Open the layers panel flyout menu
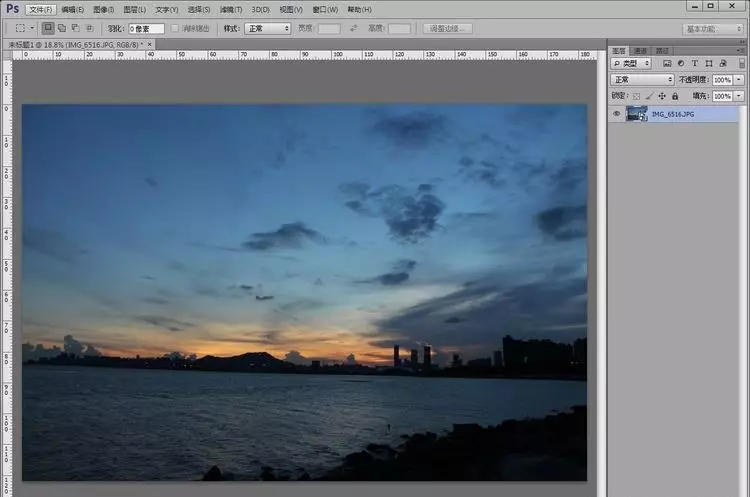Viewport: 750px width, 497px height. tap(740, 51)
